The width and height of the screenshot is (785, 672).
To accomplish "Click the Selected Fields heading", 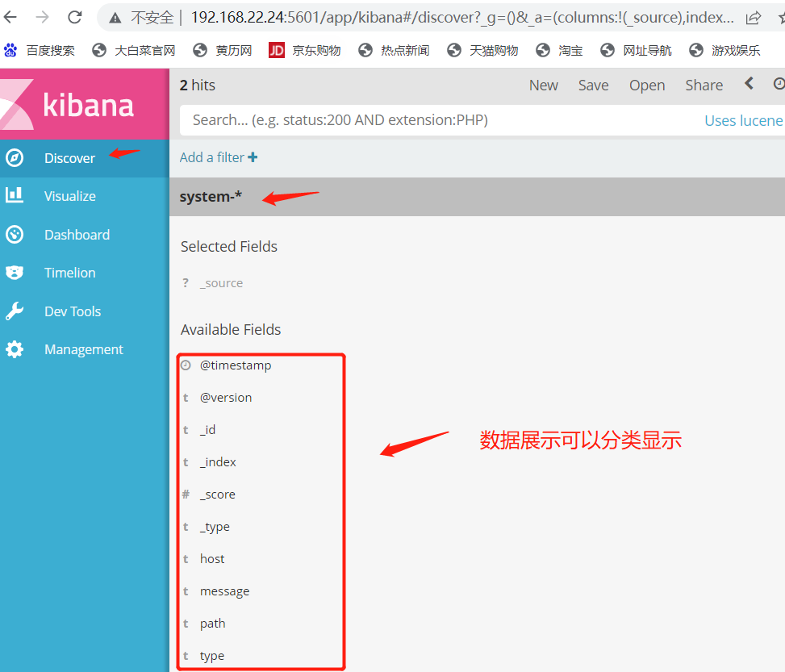I will click(229, 247).
